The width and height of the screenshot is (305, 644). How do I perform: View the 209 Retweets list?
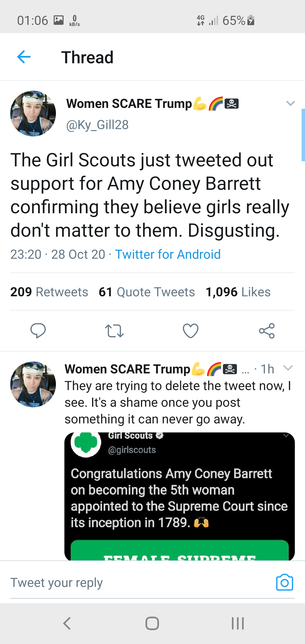point(49,292)
